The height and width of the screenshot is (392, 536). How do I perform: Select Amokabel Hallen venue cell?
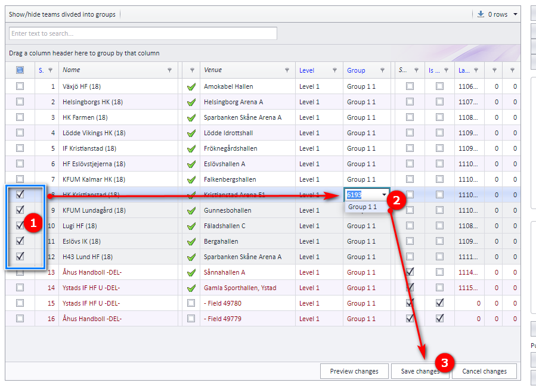[247, 86]
